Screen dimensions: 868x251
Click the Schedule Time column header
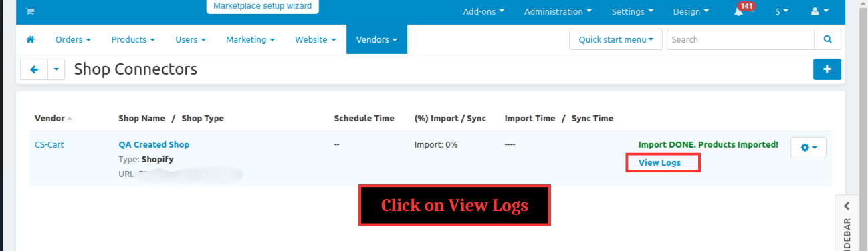click(x=364, y=118)
